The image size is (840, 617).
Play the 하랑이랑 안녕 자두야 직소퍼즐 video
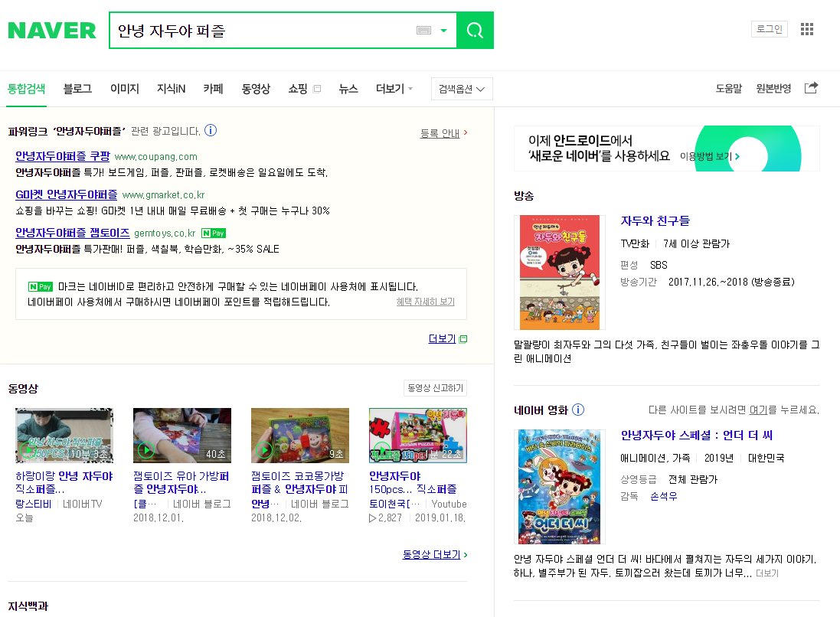point(64,436)
